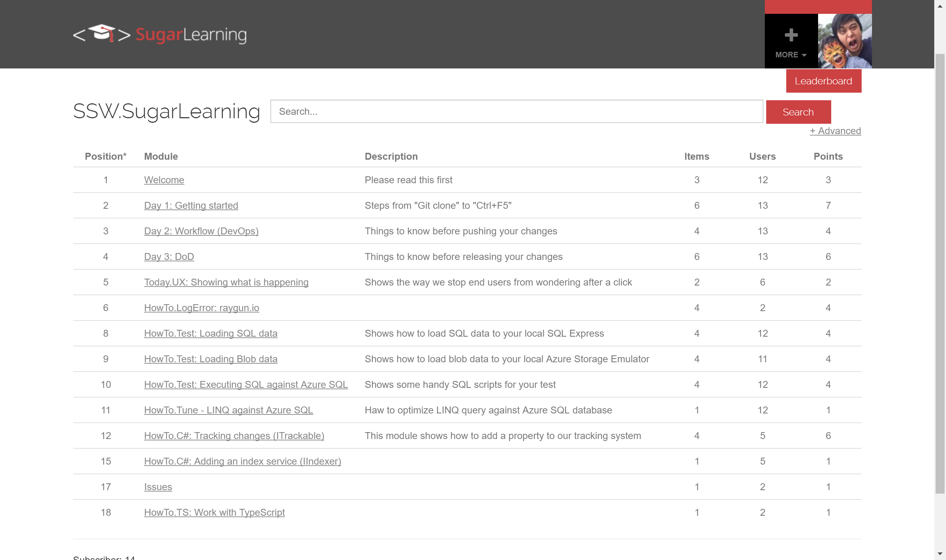The height and width of the screenshot is (560, 946).
Task: Open HowTo.TS: Work with TypeScript
Action: (214, 513)
